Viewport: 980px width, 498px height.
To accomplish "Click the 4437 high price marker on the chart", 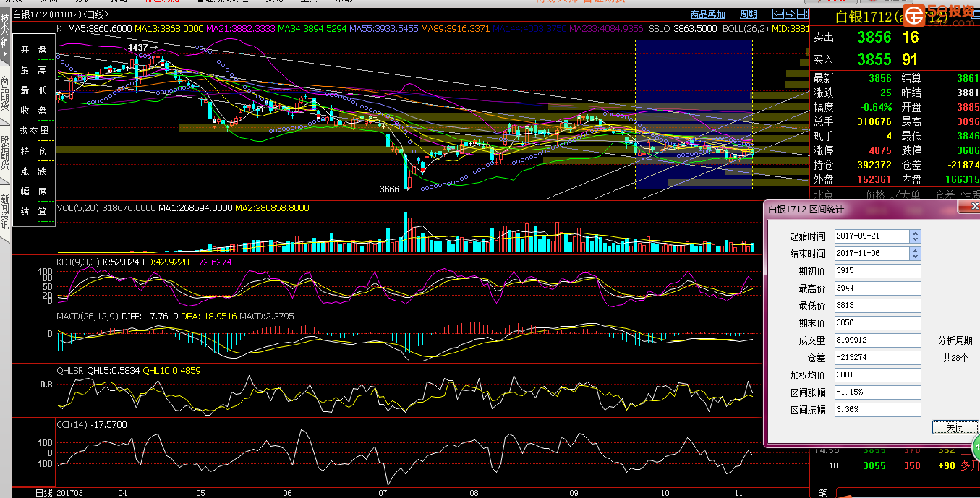I will [x=137, y=48].
